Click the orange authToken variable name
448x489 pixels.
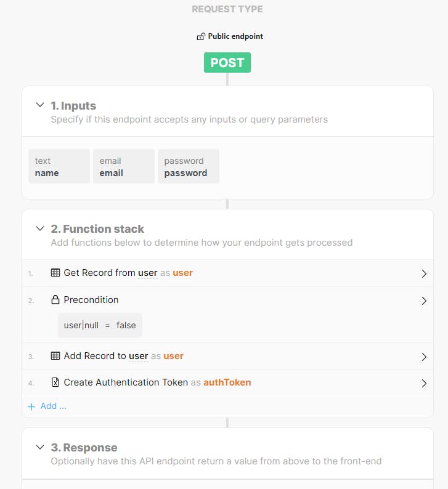click(x=227, y=382)
